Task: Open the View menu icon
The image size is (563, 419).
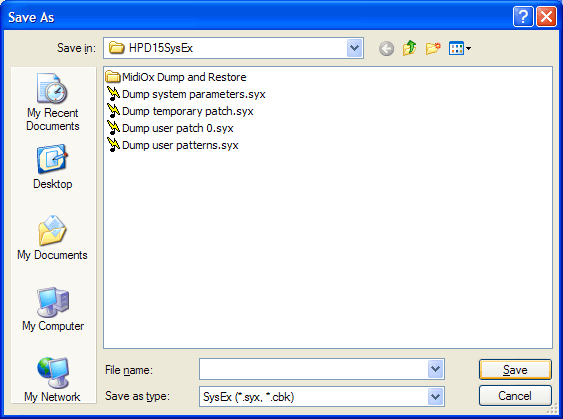Action: 460,48
